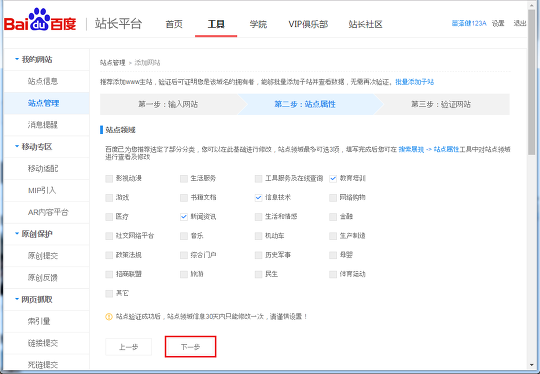Open AR内容平台 in the sidebar
Screen dimensions: 540x374
coord(48,212)
